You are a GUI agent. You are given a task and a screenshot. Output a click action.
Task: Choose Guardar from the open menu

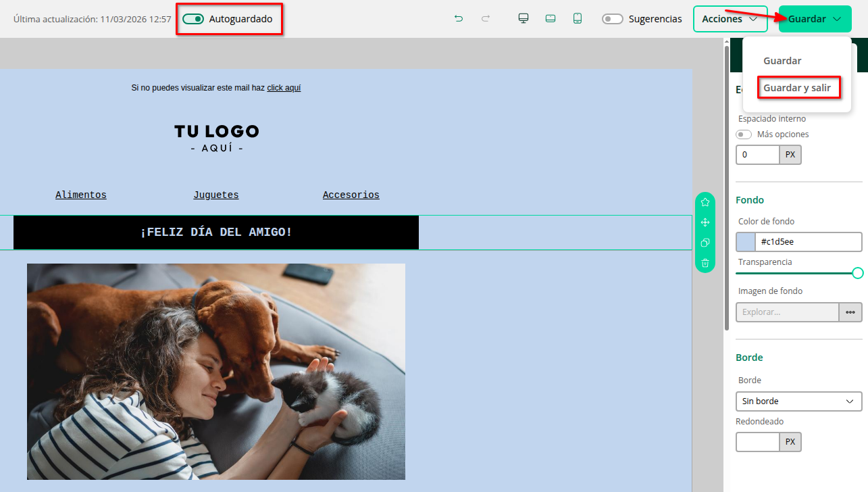pos(782,61)
